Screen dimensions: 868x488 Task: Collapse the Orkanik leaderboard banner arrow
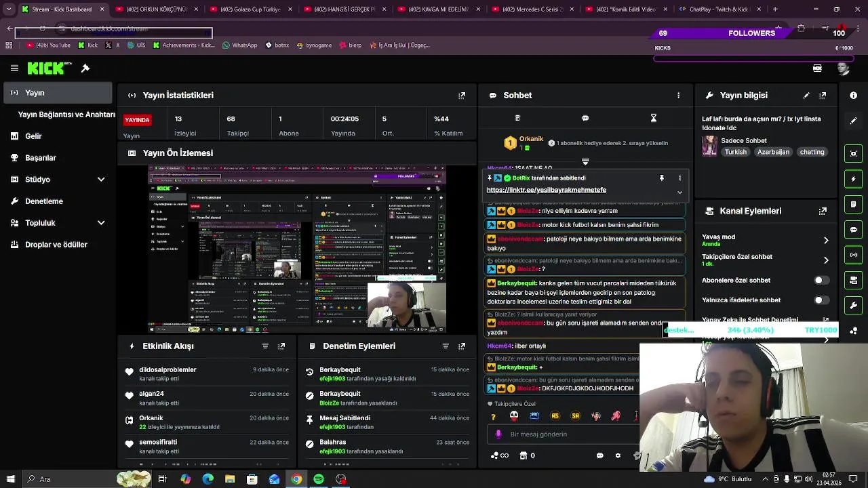click(x=585, y=162)
